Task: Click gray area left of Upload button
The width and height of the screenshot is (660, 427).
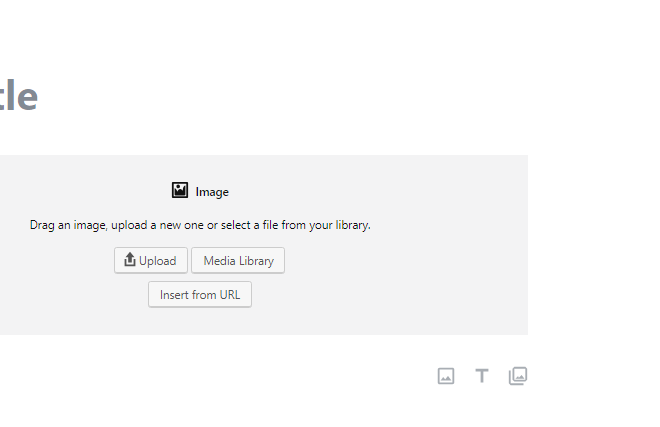Action: (x=57, y=260)
